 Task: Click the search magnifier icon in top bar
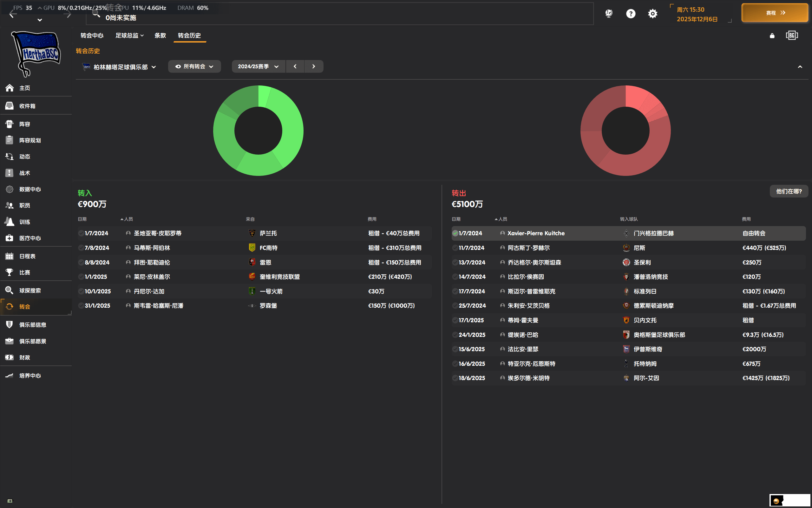96,14
